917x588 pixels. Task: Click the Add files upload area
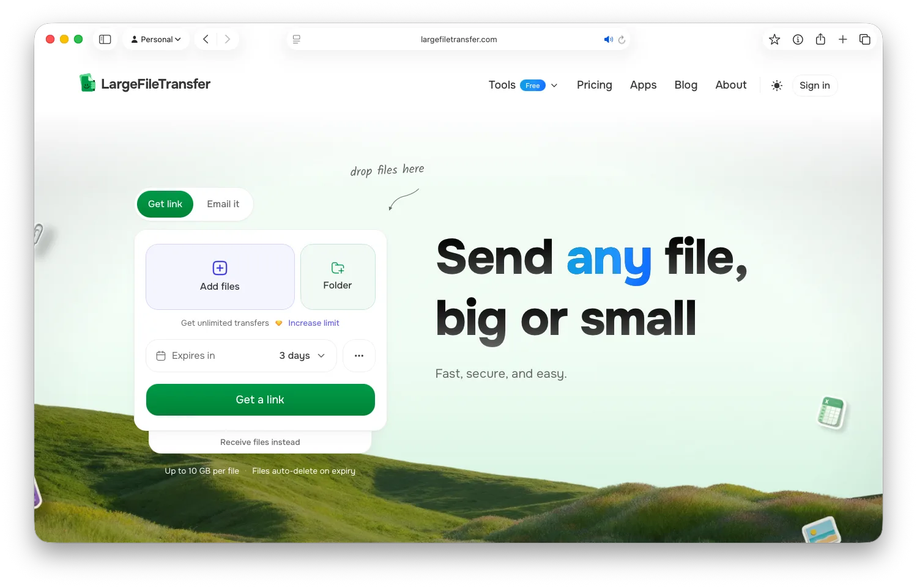tap(220, 277)
